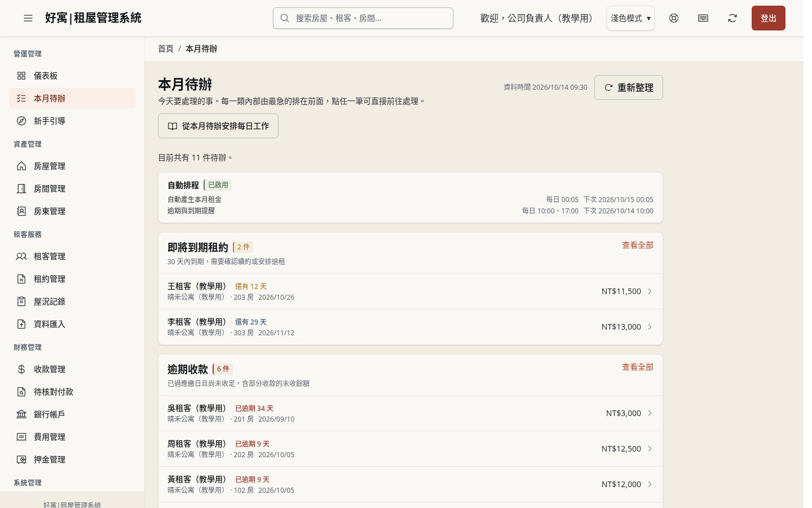Open the 淺色模式 theme dropdown

click(x=630, y=18)
